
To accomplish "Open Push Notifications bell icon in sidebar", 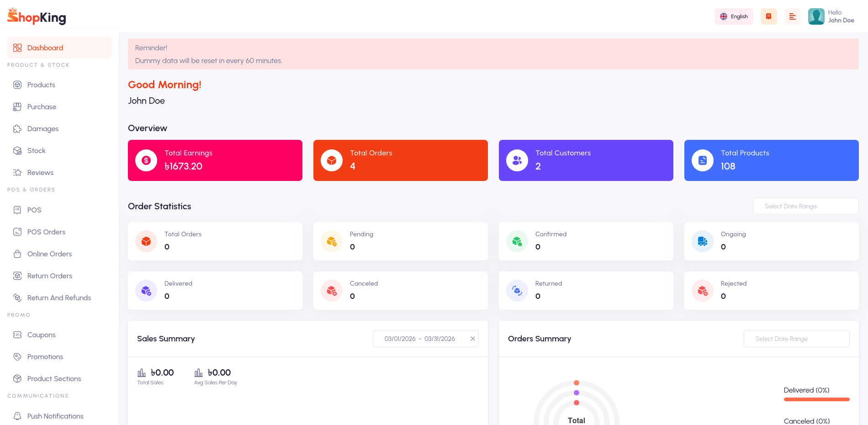I will (17, 416).
